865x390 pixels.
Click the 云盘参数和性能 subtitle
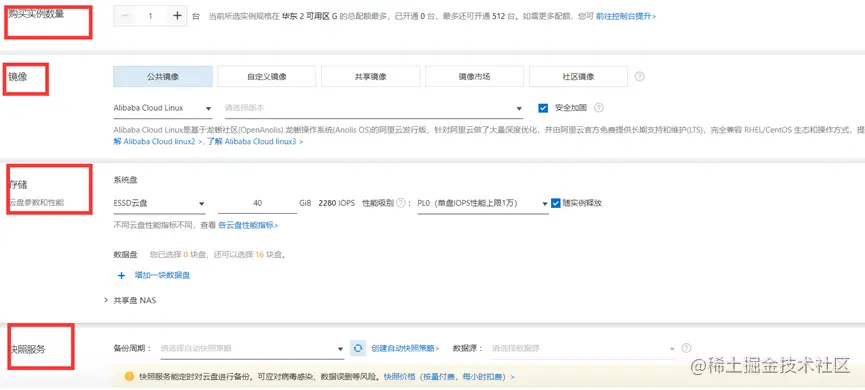click(x=36, y=202)
